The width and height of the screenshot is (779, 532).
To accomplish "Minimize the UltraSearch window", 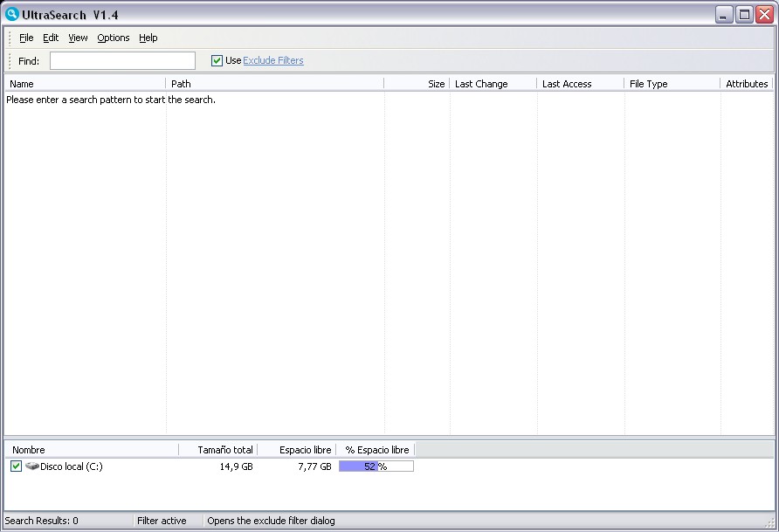I will 724,14.
